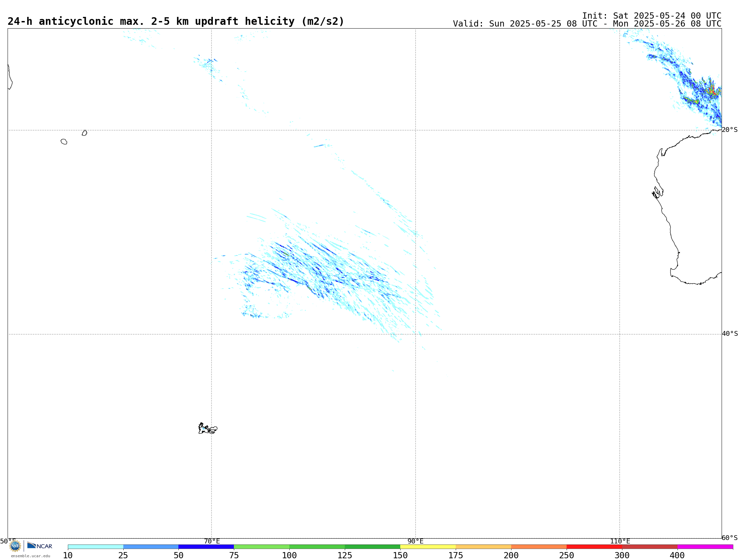
Task: Select the medium green 100-125 color band
Action: click(x=317, y=547)
